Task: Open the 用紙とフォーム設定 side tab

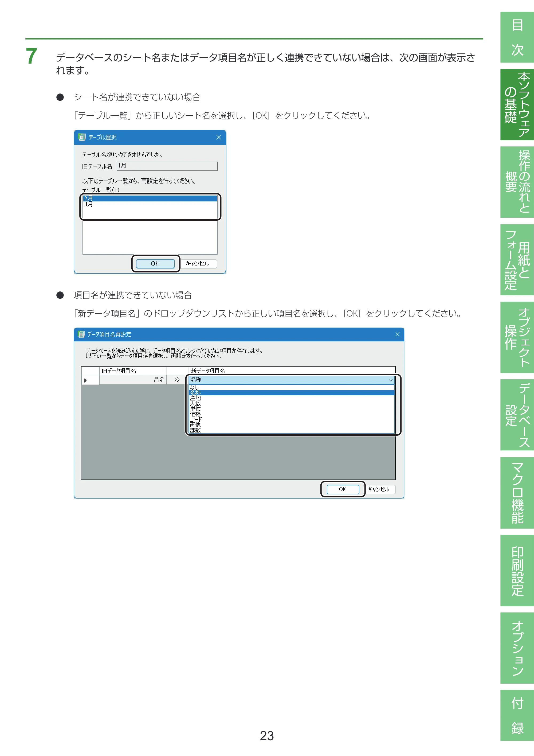Action: coord(517,259)
